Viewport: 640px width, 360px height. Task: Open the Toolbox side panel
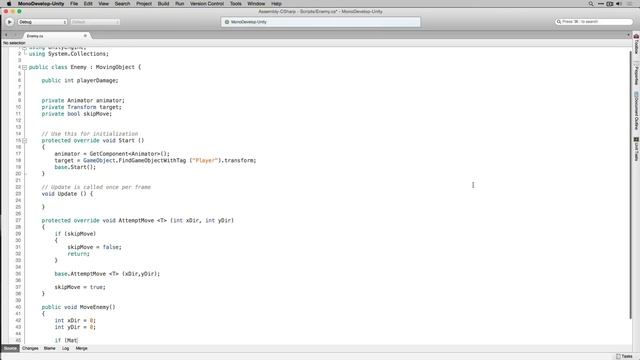click(x=636, y=44)
